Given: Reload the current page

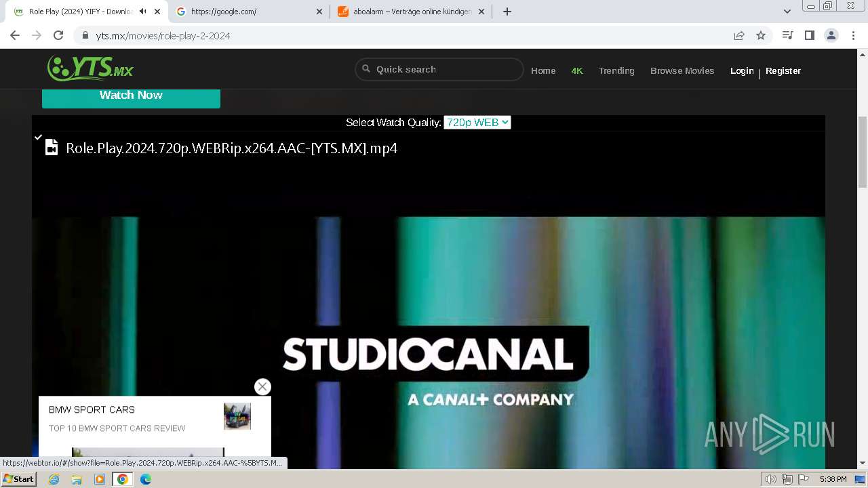Looking at the screenshot, I should point(58,35).
